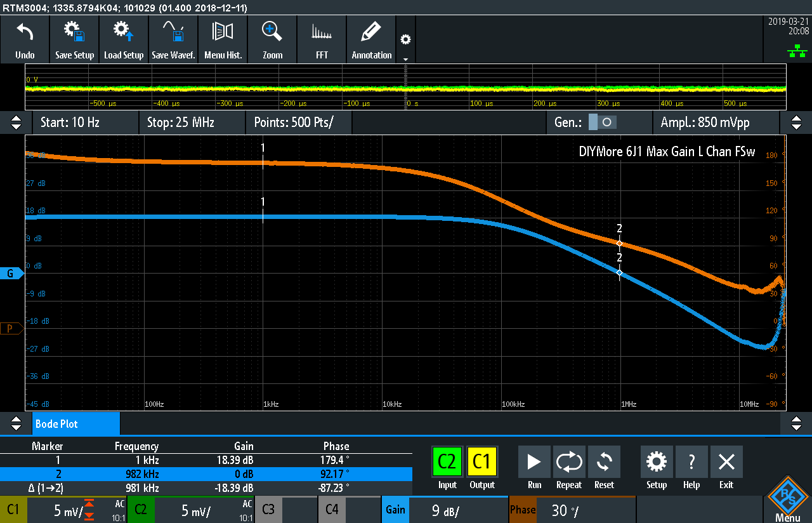Toggle the generator Gen. switch
Screen dimensions: 812x523
[601, 122]
